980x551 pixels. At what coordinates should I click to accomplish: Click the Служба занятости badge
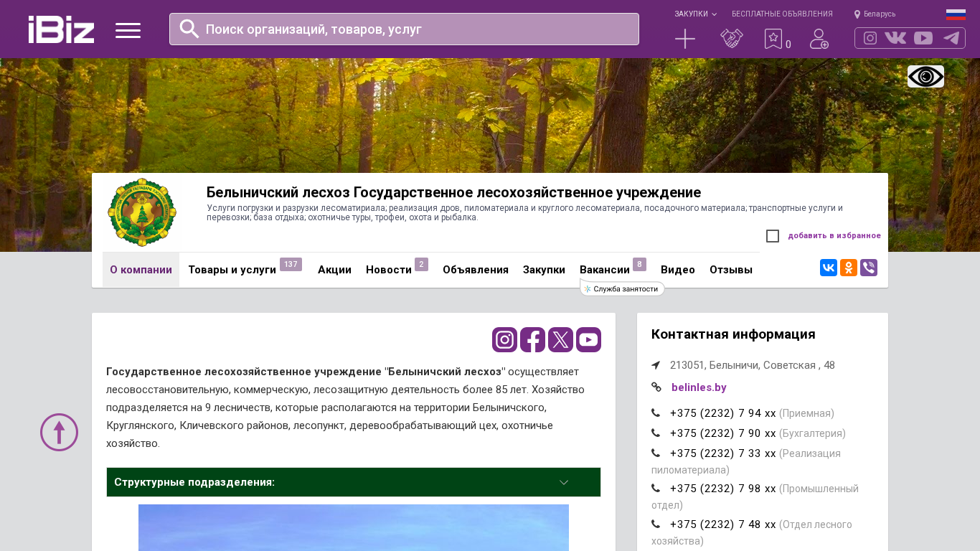point(622,288)
